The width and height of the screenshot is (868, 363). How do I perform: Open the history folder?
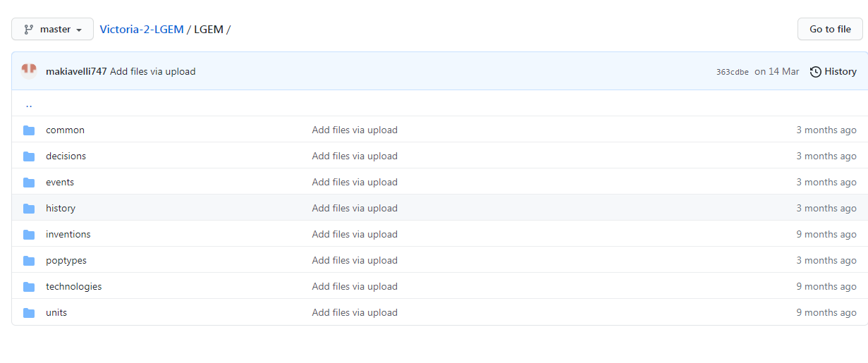pos(61,208)
